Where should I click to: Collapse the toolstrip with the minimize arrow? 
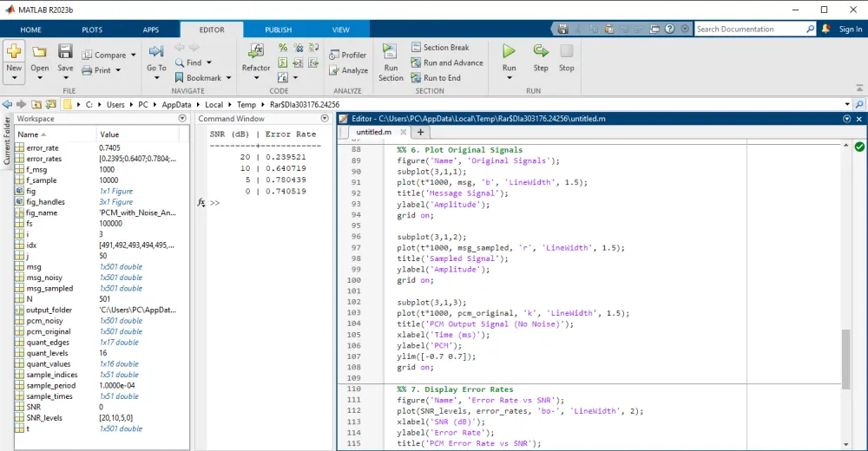(859, 88)
